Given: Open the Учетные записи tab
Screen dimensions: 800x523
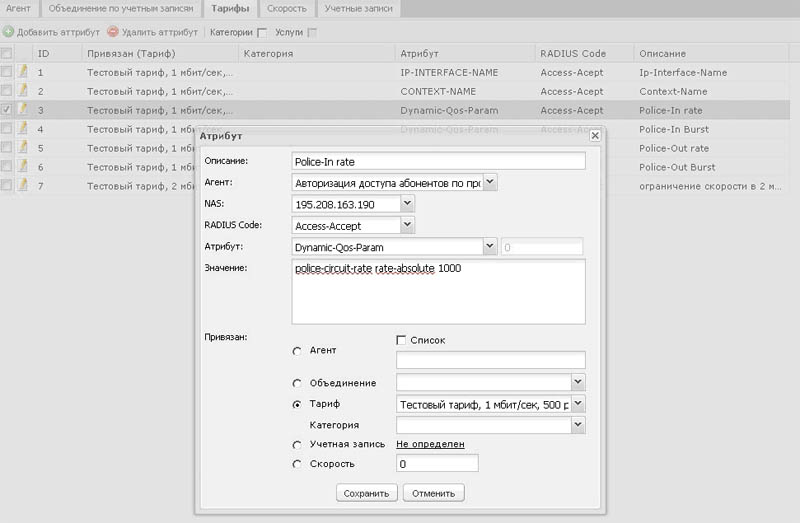Looking at the screenshot, I should pos(358,9).
